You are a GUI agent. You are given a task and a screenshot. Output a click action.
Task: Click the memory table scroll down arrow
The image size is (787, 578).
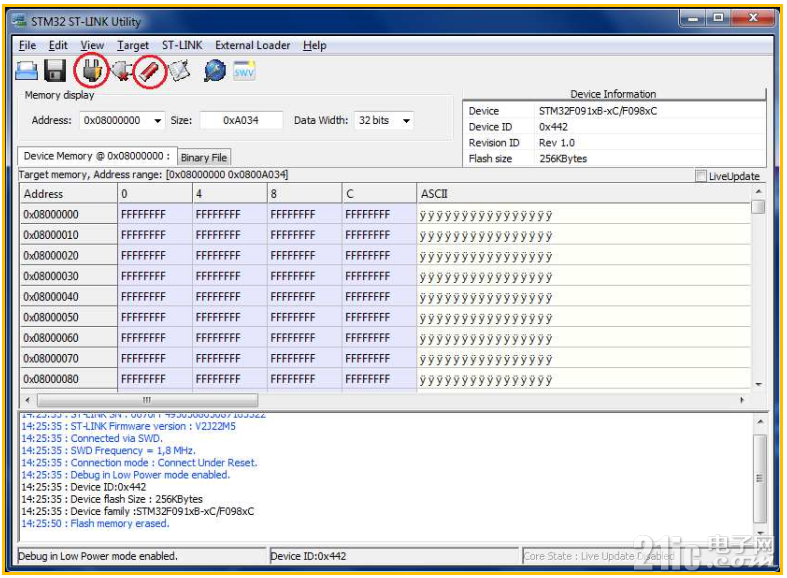click(758, 384)
